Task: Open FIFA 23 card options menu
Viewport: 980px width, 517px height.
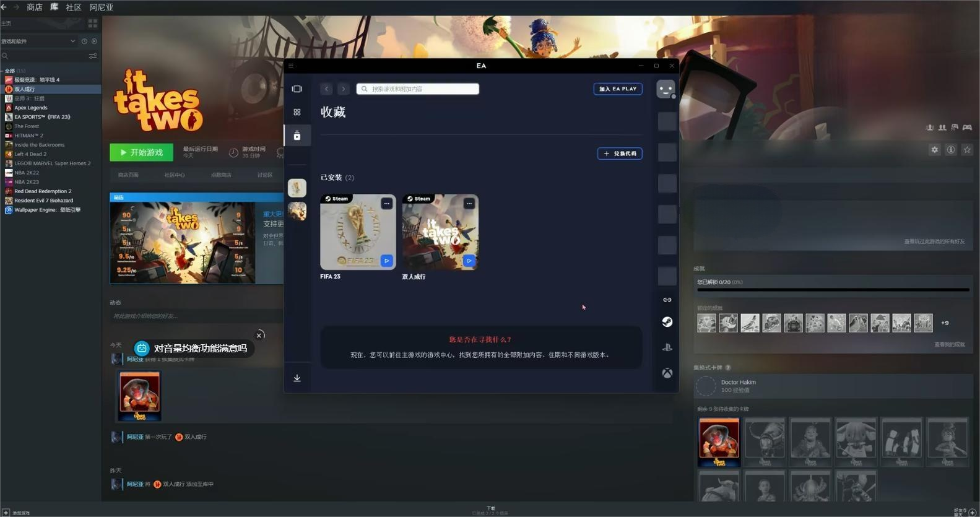Action: click(x=387, y=204)
